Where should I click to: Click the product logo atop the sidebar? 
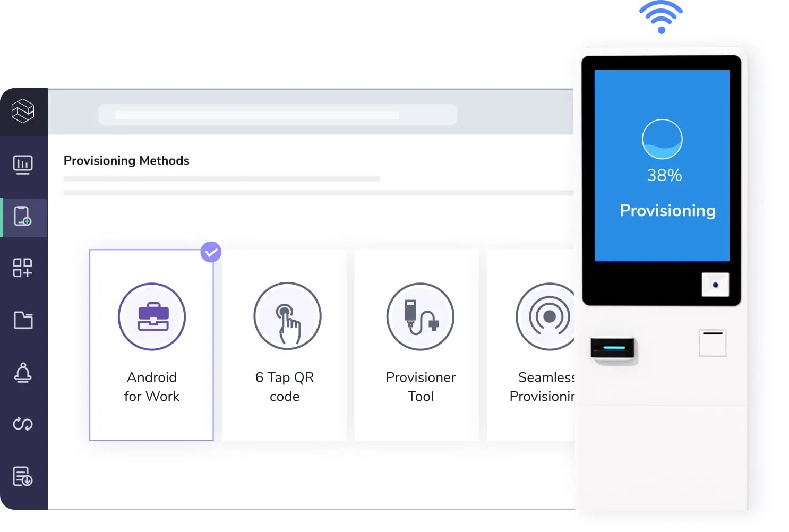23,111
